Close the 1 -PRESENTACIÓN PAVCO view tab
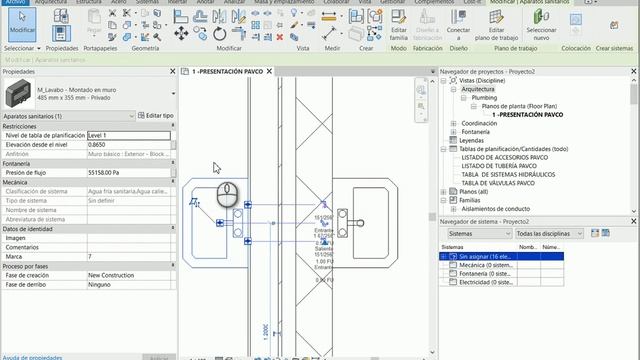 click(x=269, y=71)
